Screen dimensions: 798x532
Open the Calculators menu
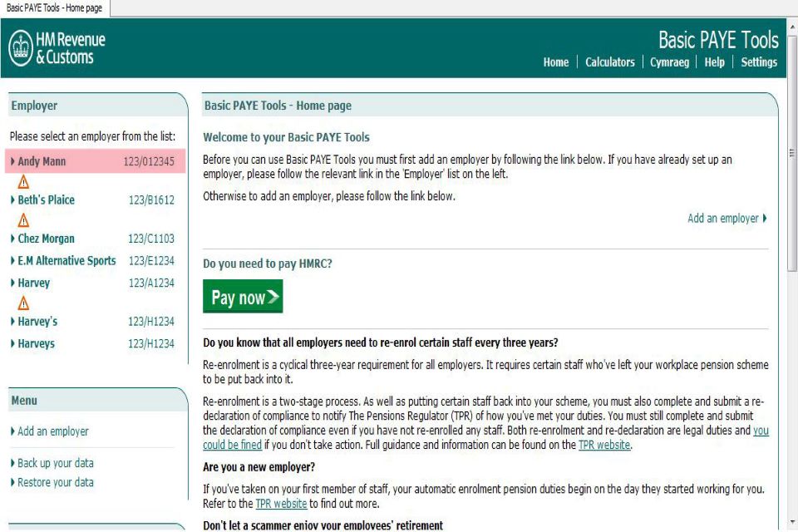point(609,62)
